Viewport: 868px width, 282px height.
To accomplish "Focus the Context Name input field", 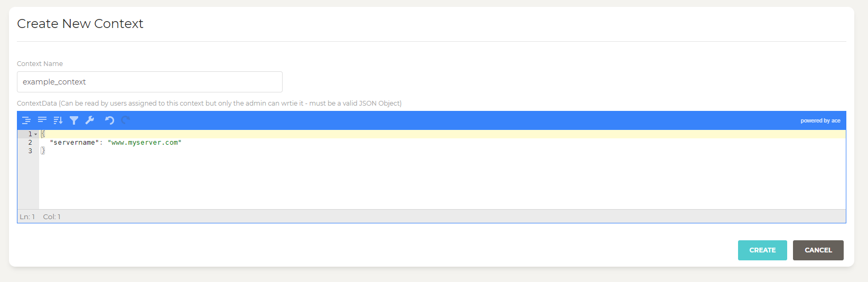I will [150, 82].
